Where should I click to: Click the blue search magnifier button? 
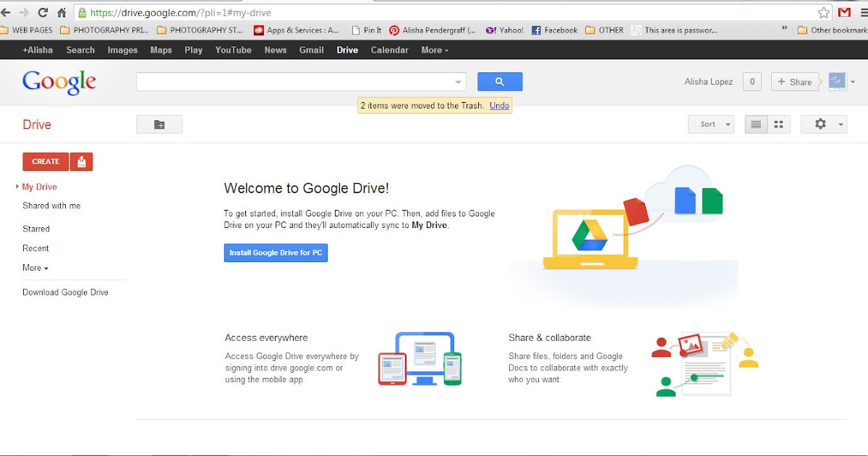(x=500, y=82)
